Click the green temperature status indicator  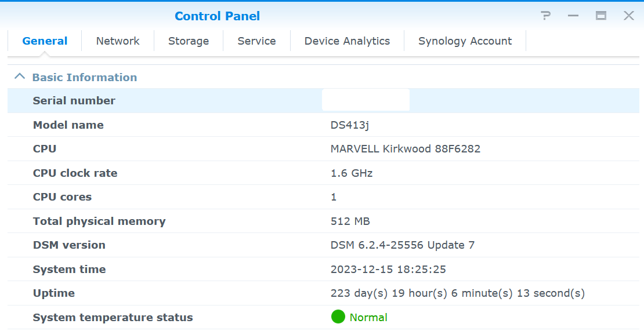(338, 317)
